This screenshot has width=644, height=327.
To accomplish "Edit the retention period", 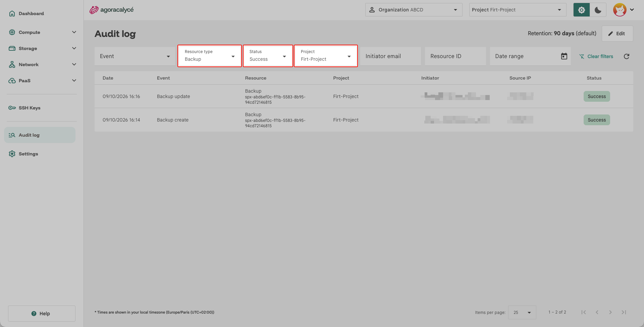I will 617,34.
